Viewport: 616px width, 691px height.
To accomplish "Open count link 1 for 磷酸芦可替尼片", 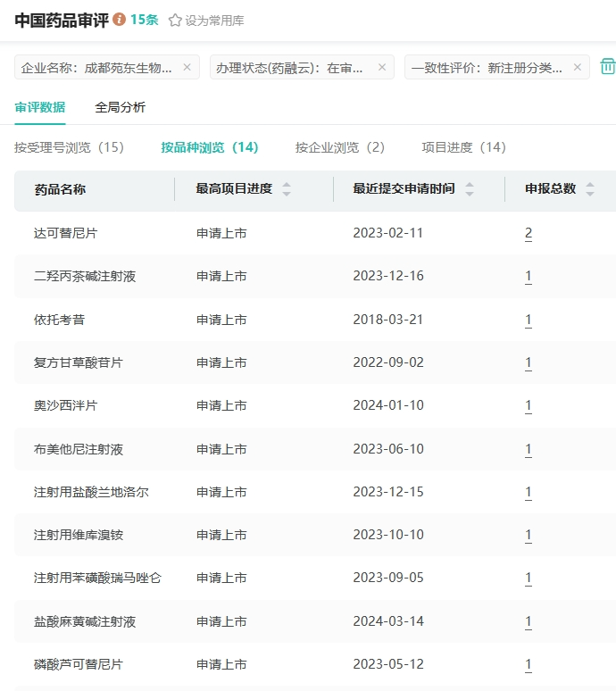I will tap(529, 664).
